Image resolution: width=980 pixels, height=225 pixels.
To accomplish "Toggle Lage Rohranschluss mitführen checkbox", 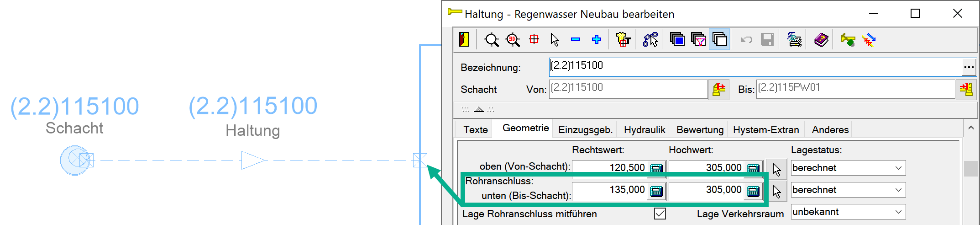I will (660, 214).
